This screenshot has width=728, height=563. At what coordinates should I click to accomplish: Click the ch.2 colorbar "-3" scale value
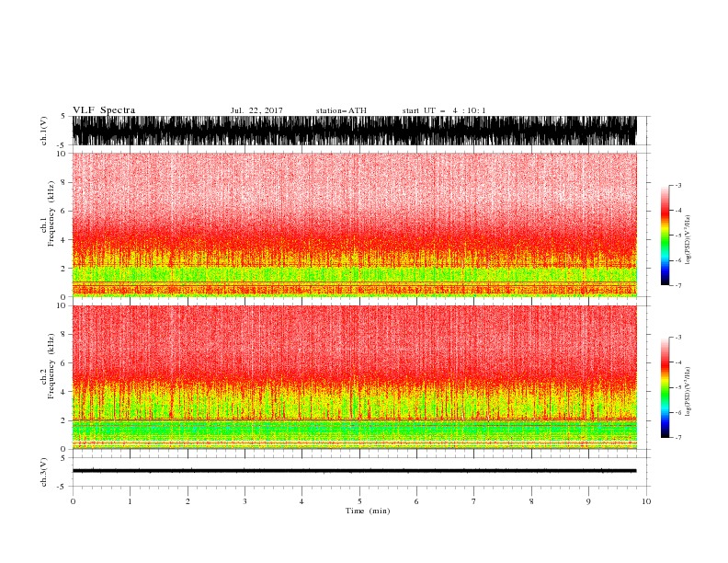[678, 338]
